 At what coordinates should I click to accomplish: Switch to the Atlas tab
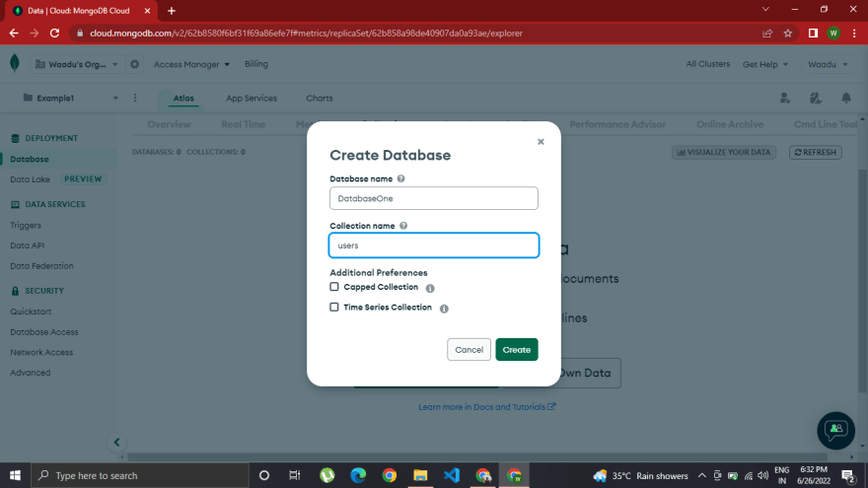click(183, 98)
